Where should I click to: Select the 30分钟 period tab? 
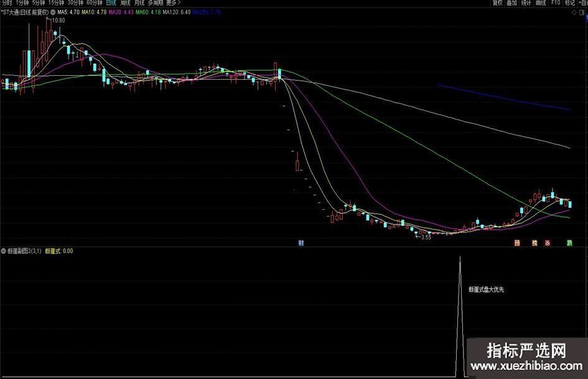click(x=75, y=2)
